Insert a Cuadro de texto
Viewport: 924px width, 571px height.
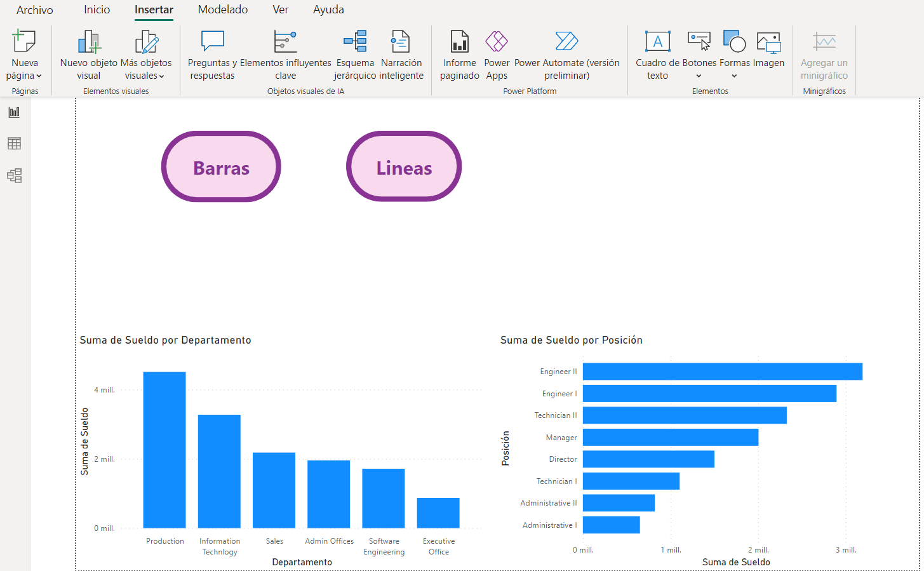(x=657, y=56)
